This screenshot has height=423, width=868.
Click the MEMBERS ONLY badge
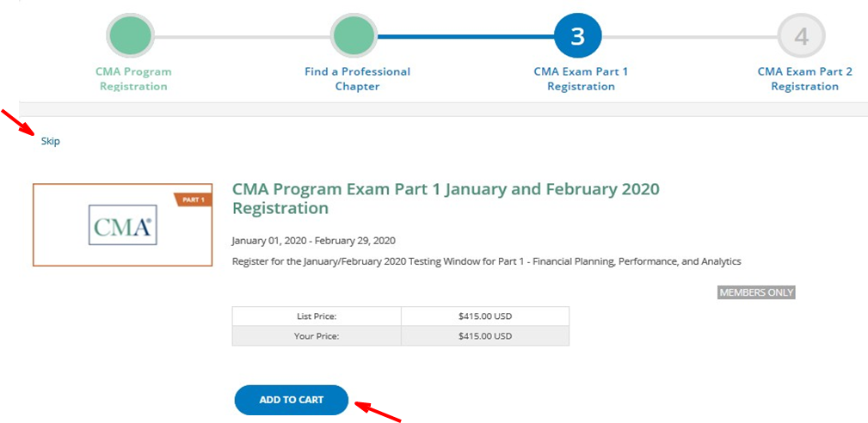pyautogui.click(x=756, y=292)
